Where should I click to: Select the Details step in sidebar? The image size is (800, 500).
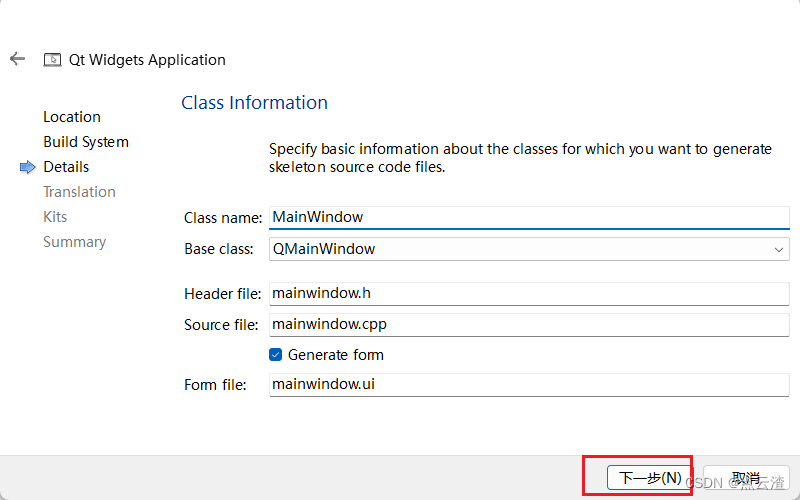tap(66, 167)
